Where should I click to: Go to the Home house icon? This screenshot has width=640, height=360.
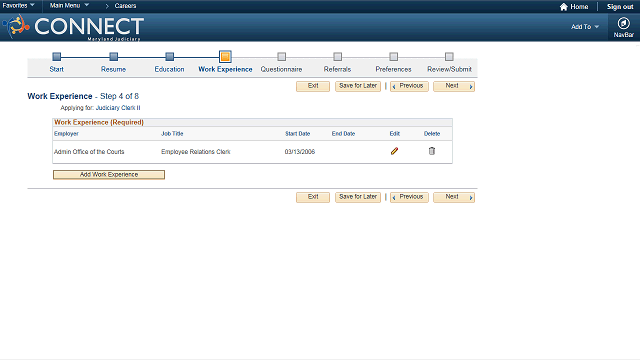pos(564,7)
